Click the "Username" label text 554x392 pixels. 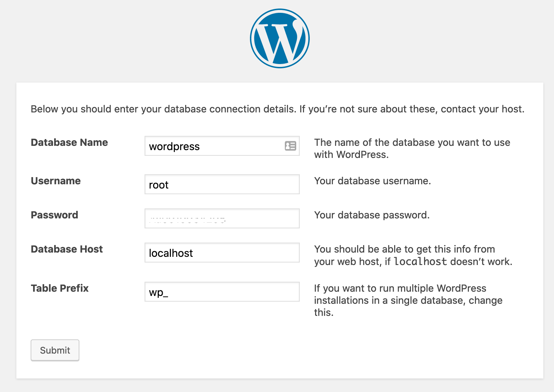pyautogui.click(x=56, y=181)
